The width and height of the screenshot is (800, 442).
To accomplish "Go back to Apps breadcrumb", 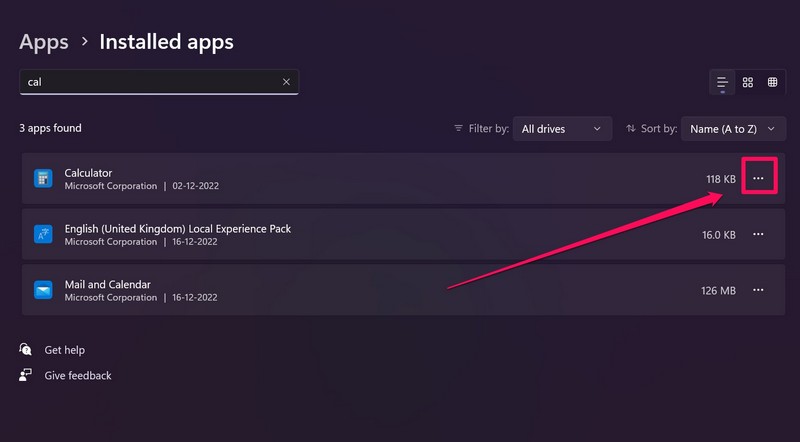I will [x=44, y=42].
